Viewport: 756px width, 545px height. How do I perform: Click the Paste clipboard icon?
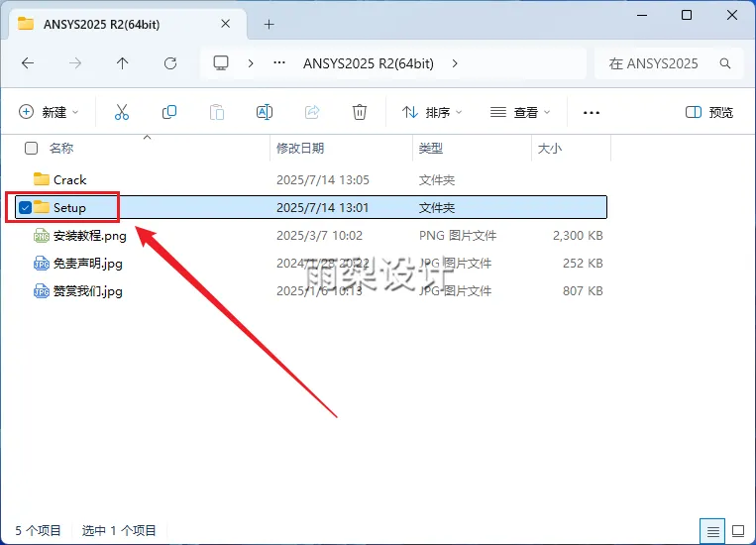pyautogui.click(x=217, y=112)
